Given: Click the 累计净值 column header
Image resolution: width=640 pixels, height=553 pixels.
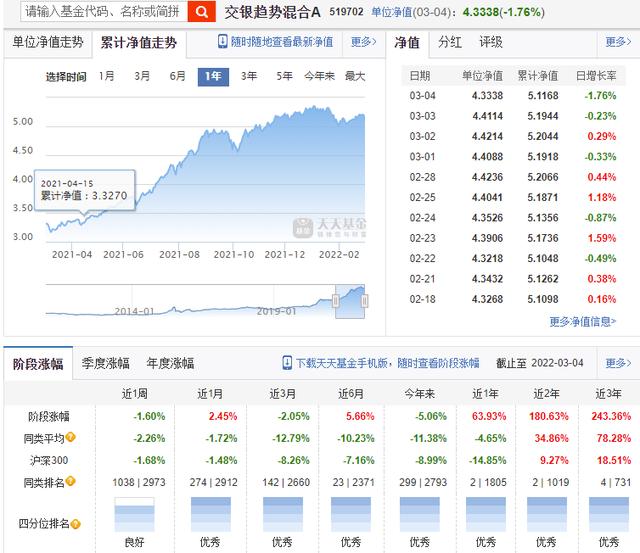Looking at the screenshot, I should point(538,76).
